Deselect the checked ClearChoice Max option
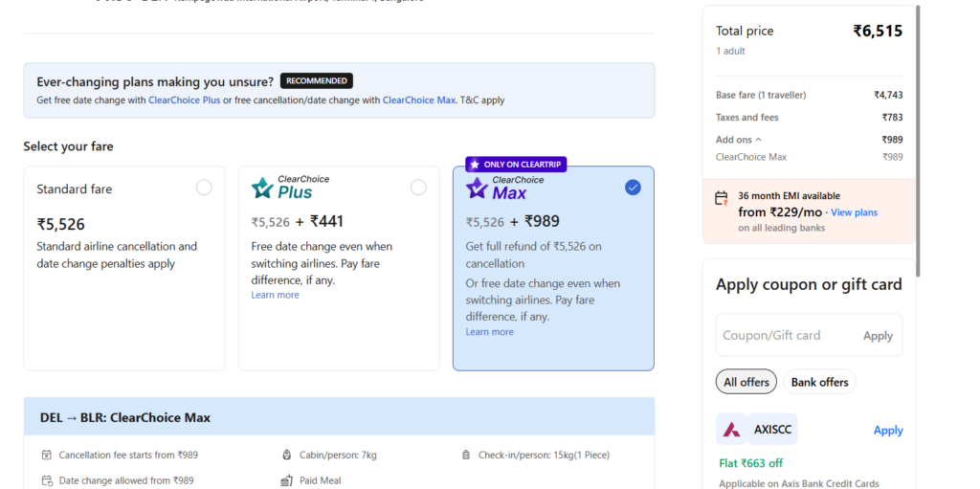 click(x=633, y=188)
